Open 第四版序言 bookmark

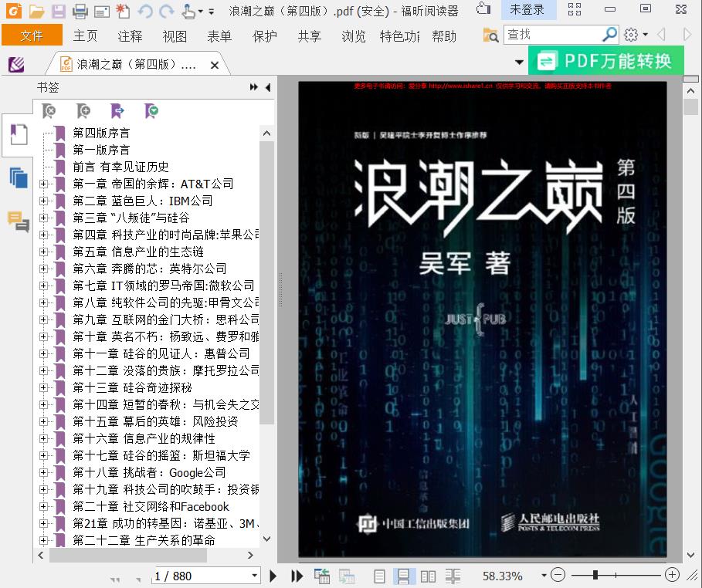(101, 133)
